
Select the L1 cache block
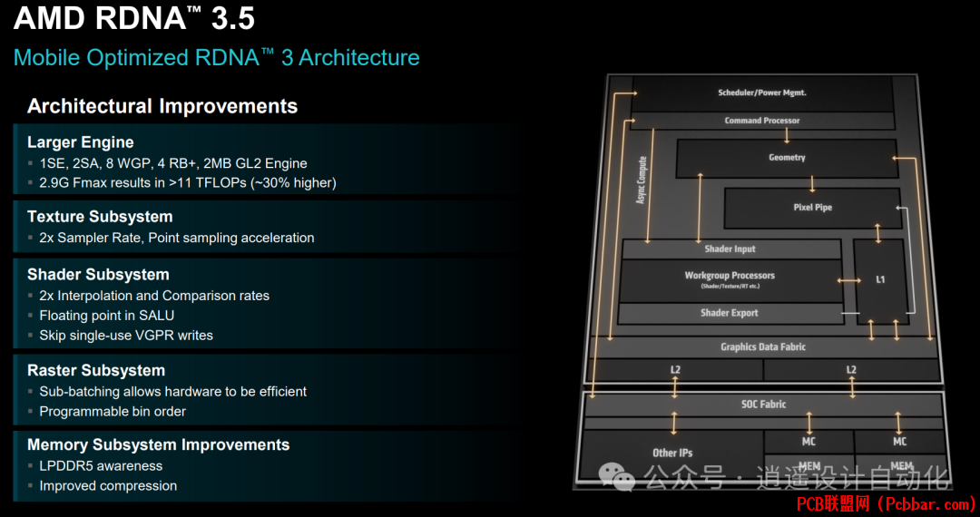880,279
